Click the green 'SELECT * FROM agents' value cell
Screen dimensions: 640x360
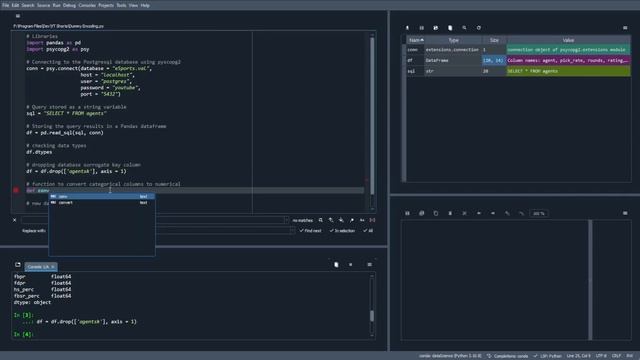569,71
